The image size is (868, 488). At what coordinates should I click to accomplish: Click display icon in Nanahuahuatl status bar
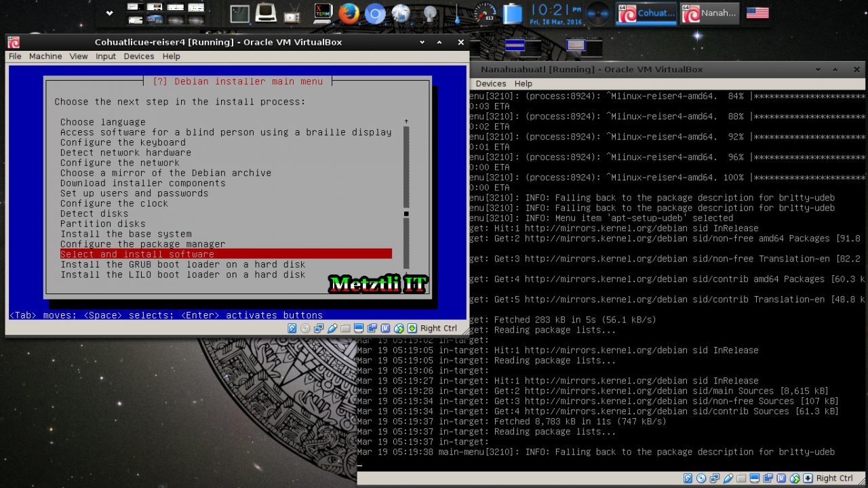click(755, 478)
